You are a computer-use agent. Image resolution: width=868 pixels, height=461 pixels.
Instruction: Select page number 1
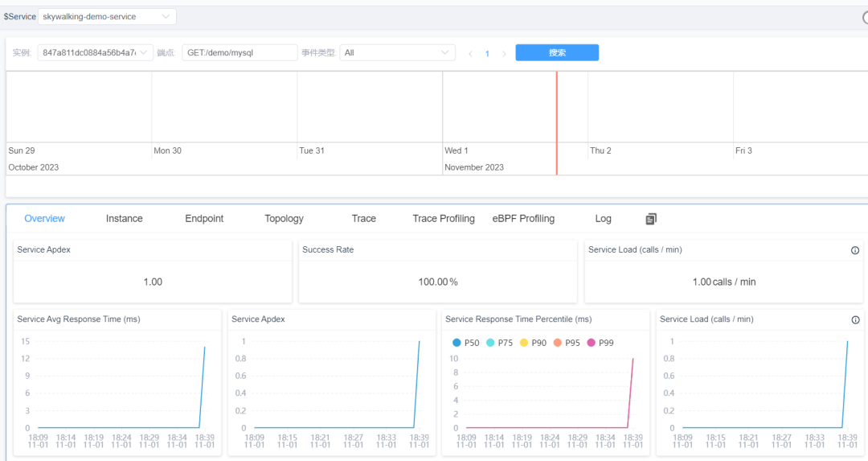487,54
